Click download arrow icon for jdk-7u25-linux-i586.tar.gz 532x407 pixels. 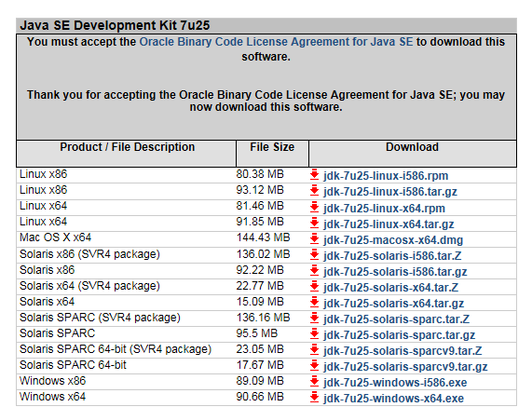tap(315, 191)
